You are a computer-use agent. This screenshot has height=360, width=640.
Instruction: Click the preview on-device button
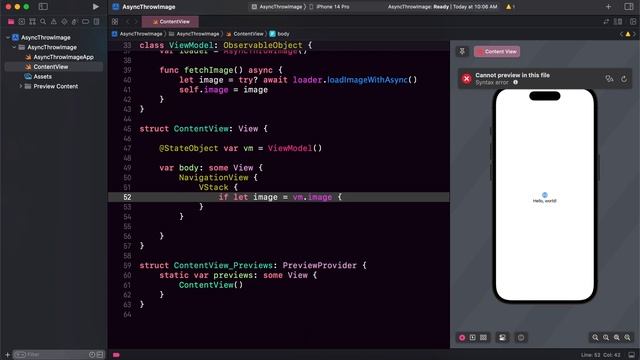tap(521, 338)
